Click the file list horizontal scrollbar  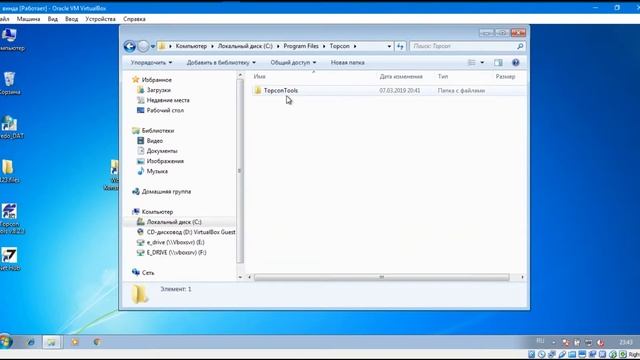click(x=382, y=277)
